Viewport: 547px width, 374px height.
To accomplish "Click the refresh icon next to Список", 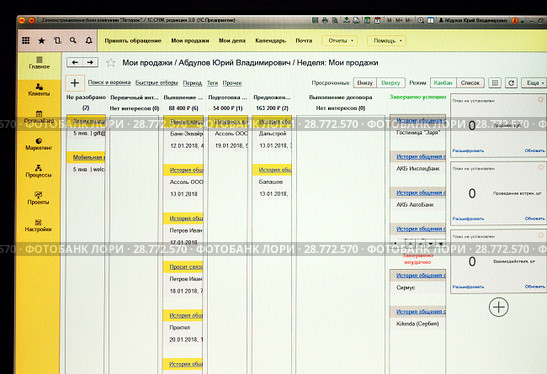I will pos(511,83).
